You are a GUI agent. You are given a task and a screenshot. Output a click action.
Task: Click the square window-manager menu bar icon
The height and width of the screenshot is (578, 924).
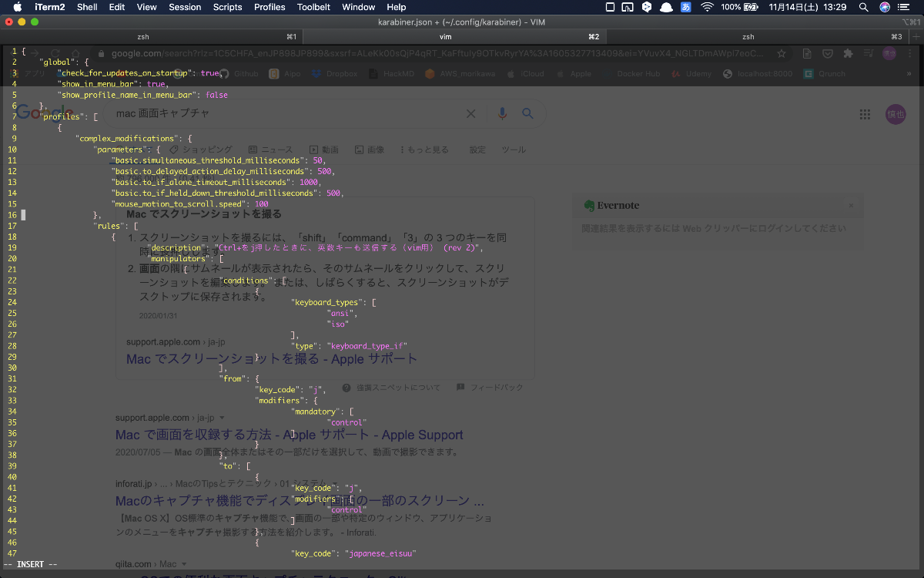point(610,7)
